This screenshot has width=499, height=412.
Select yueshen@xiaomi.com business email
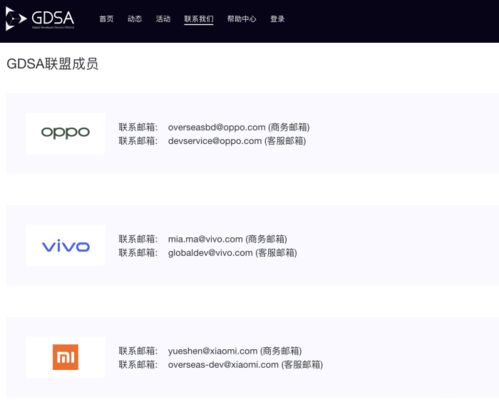[213, 351]
